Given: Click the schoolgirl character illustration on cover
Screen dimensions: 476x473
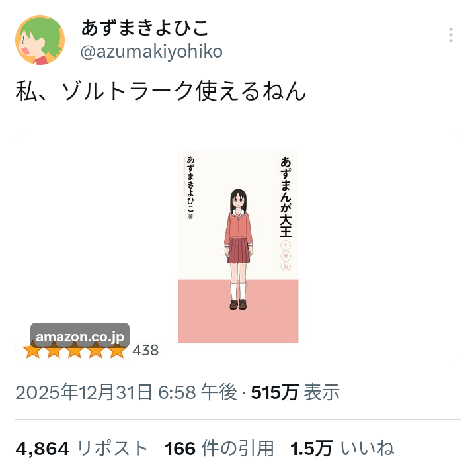Looking at the screenshot, I should coord(239,249).
